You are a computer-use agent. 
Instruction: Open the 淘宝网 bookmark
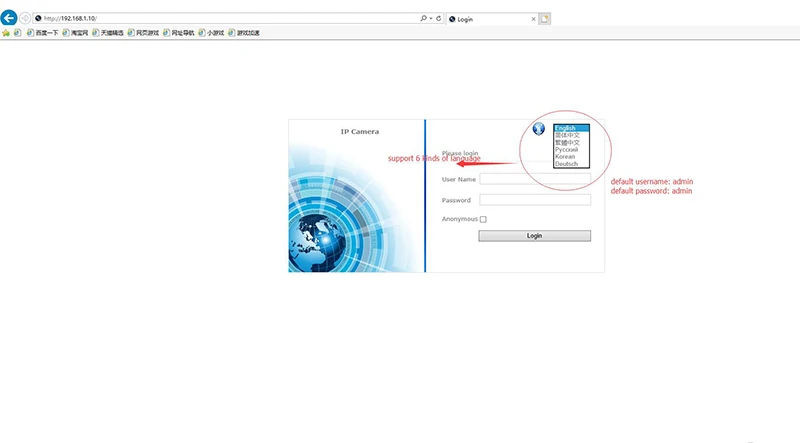pos(75,33)
